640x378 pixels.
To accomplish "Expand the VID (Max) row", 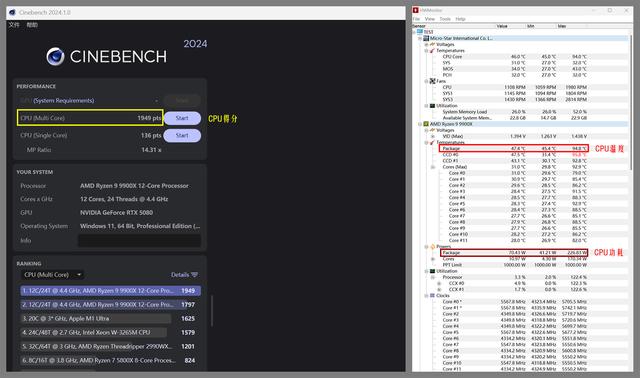I will 433,136.
